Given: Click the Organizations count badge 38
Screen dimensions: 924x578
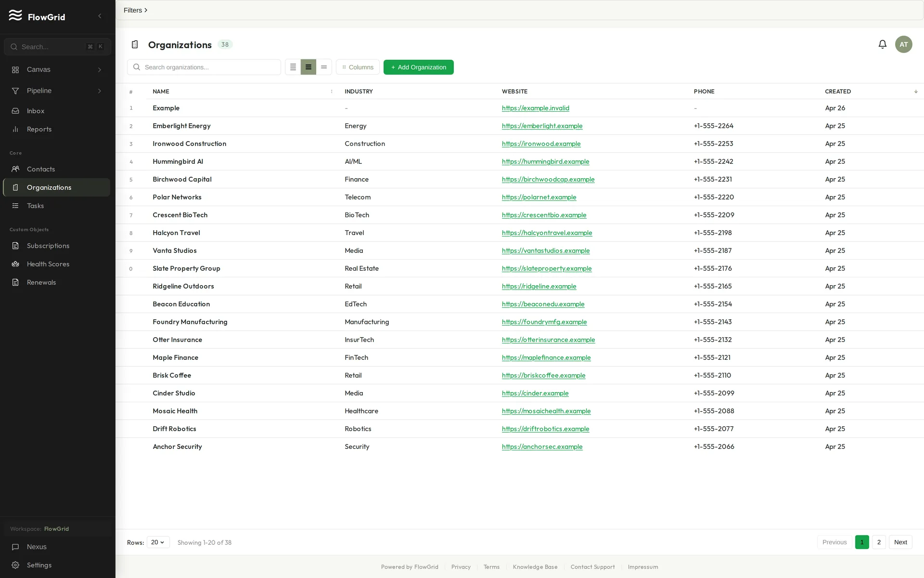Looking at the screenshot, I should (x=225, y=44).
